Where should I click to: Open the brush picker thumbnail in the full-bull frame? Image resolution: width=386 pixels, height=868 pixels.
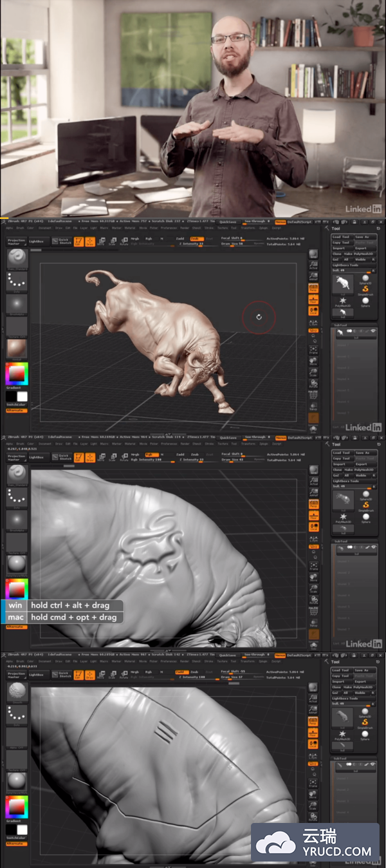pyautogui.click(x=17, y=259)
